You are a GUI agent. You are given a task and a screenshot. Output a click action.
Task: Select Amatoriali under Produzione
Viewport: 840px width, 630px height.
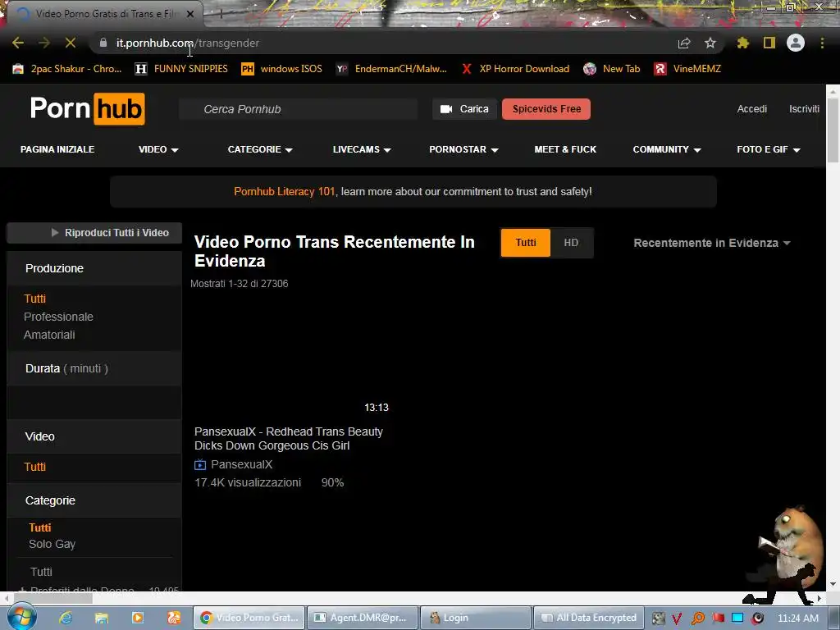tap(49, 335)
